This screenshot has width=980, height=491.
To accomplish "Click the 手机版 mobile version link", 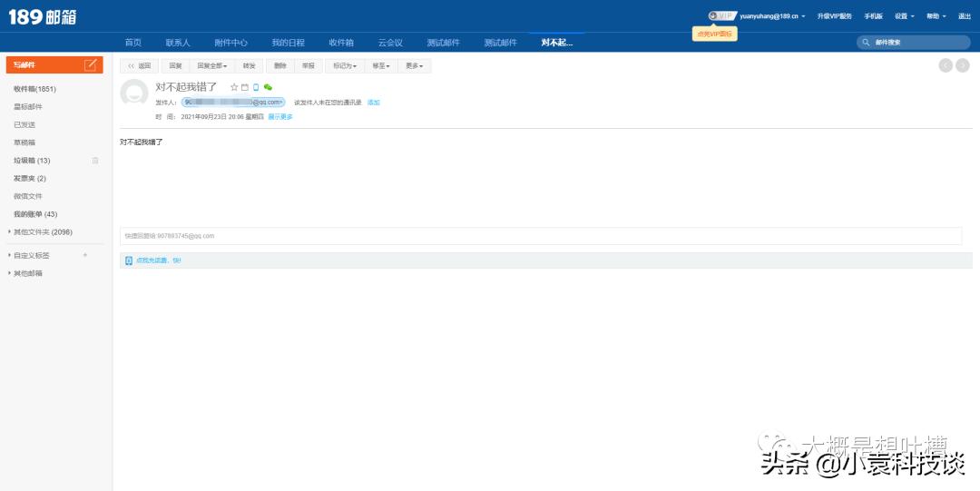I will (x=873, y=16).
